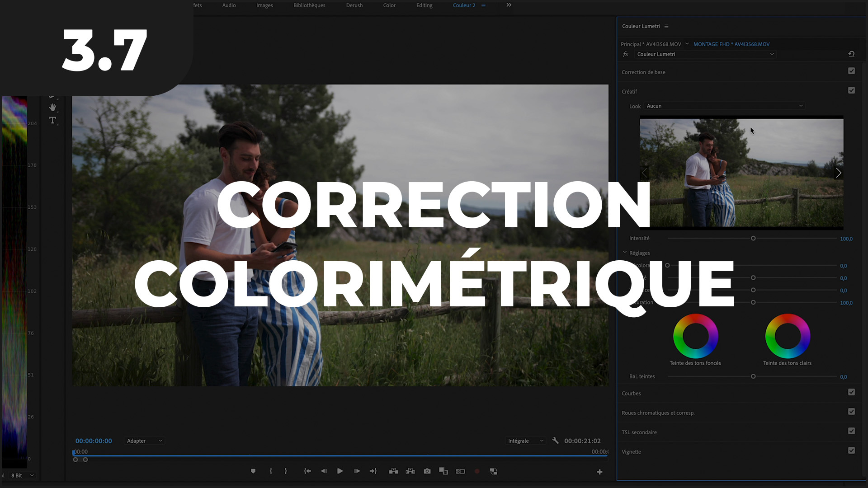Click the Intensité value 100,0

[x=846, y=239]
